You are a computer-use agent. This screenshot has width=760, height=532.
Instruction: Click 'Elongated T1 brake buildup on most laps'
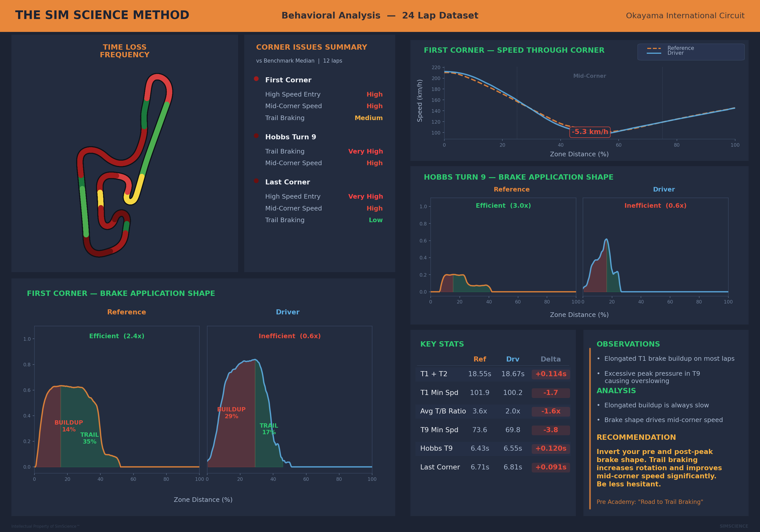coord(669,358)
